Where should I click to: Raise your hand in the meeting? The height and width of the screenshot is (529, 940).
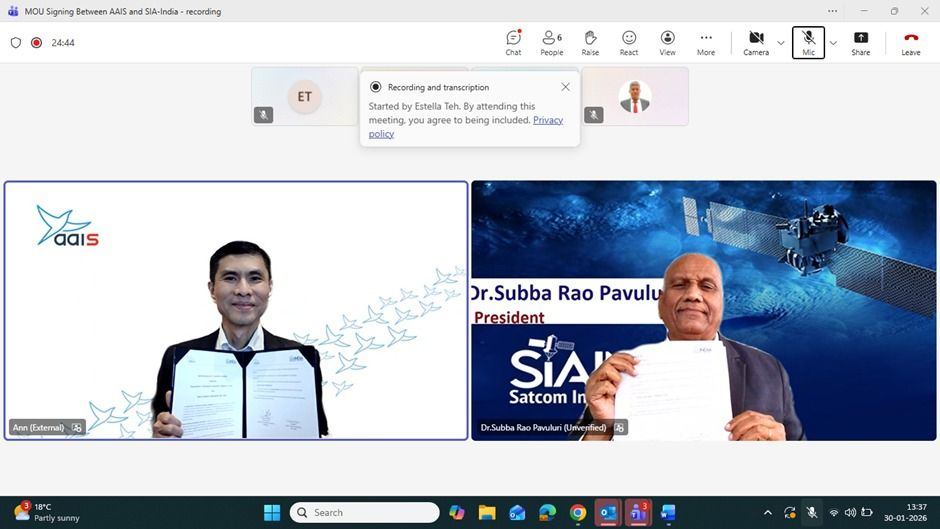[x=590, y=42]
